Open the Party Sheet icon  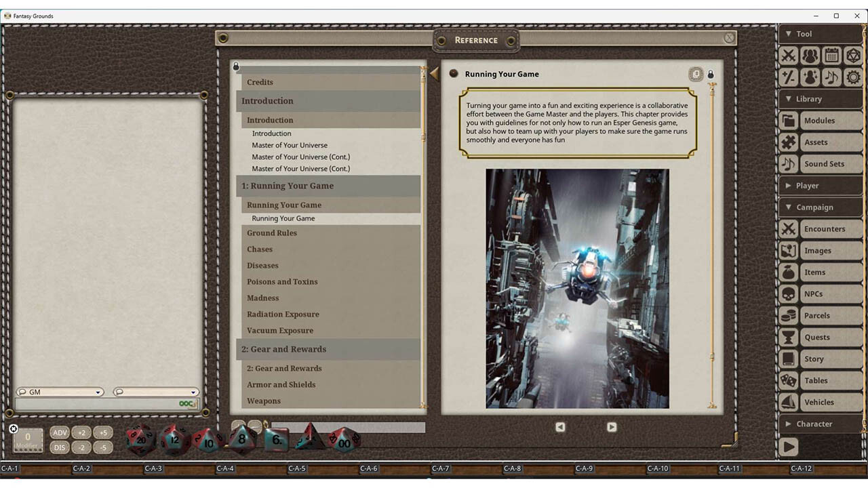pos(810,56)
